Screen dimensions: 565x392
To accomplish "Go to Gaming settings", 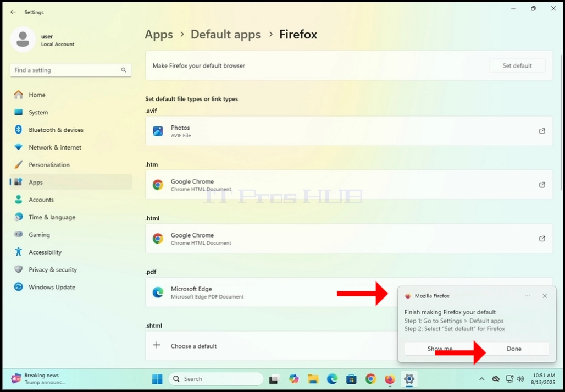I will 71,235.
